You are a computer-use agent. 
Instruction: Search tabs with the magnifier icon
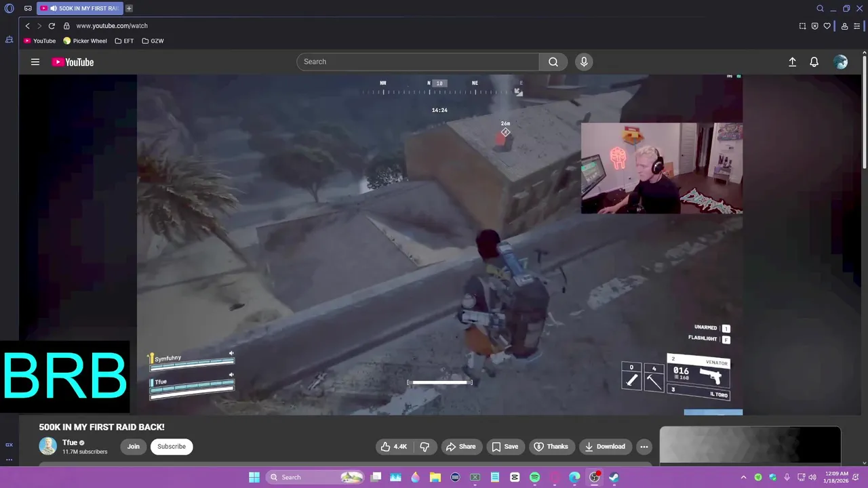click(821, 9)
